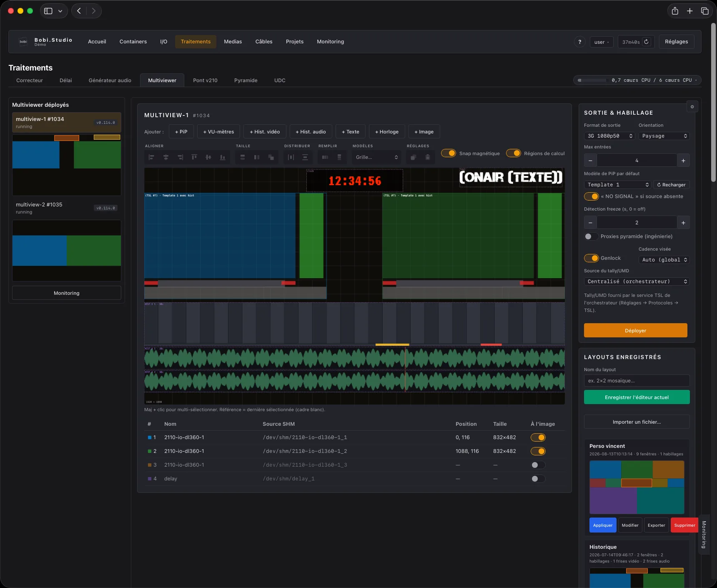Screen dimensions: 717x588
Task: Click Supprimer on Perso vincent layout
Action: click(x=684, y=525)
